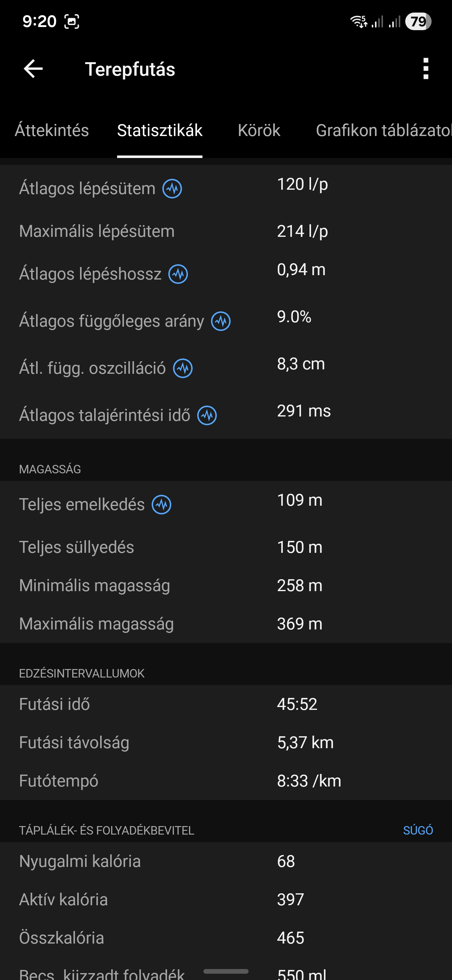Switch to the Körök tab
452x980 pixels.
tap(259, 130)
